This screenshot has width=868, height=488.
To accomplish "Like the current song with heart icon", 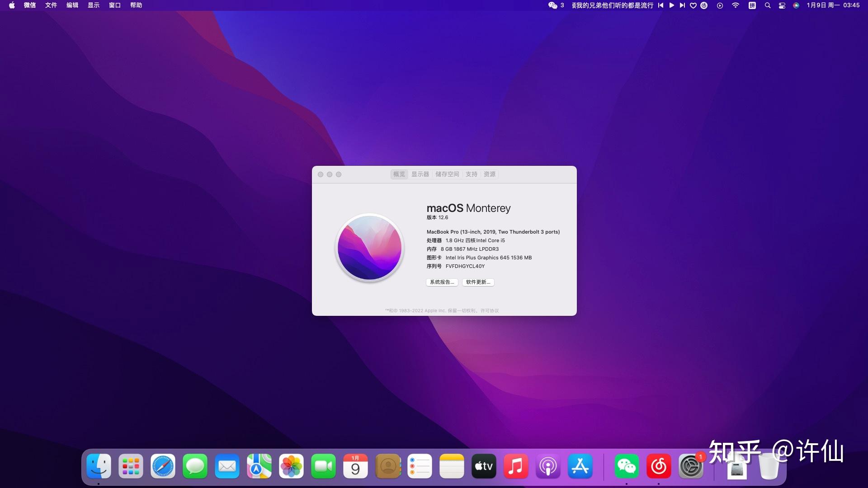I will [x=693, y=5].
